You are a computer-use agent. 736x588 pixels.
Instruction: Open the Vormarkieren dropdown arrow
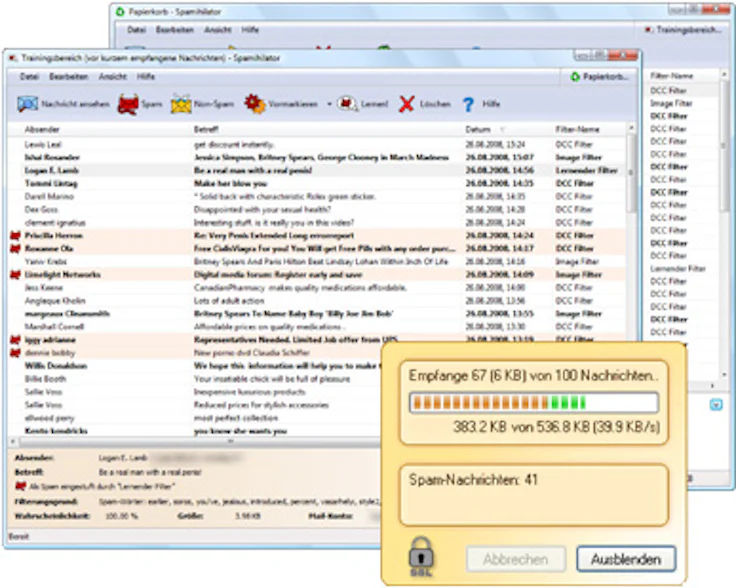point(329,104)
